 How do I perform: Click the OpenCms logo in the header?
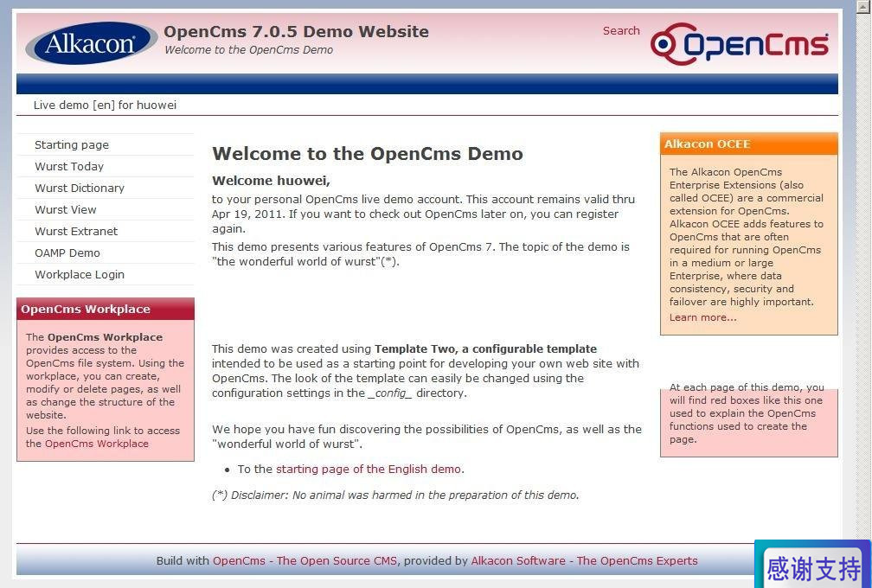tap(741, 44)
